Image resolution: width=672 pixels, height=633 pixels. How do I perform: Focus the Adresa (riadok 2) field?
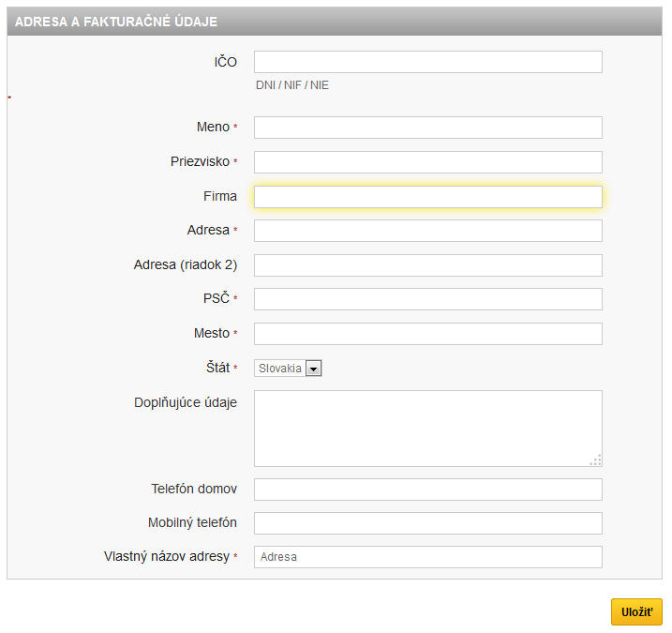pos(427,265)
